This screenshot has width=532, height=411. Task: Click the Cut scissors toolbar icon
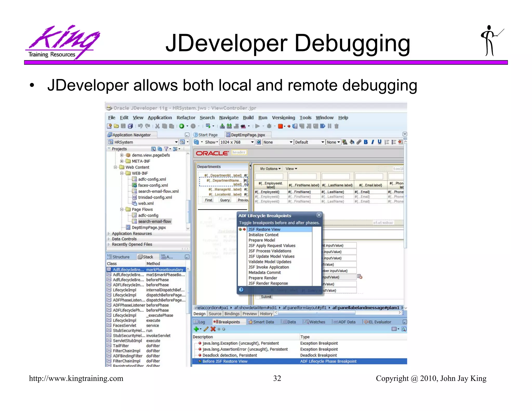point(157,126)
